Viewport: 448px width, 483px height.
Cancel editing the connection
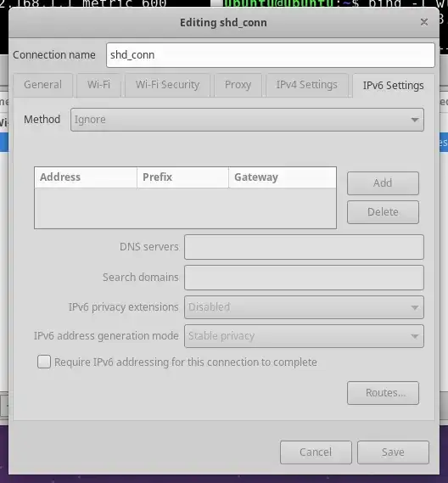pos(316,452)
